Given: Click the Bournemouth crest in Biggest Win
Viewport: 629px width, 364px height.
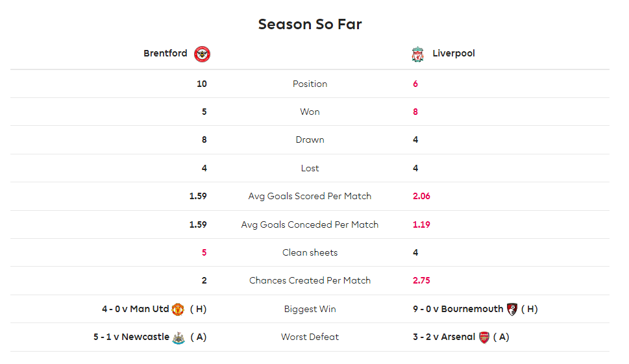Looking at the screenshot, I should 512,309.
